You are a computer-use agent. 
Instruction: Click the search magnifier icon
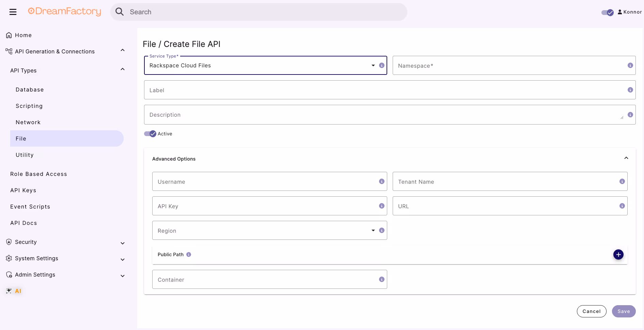pos(120,12)
